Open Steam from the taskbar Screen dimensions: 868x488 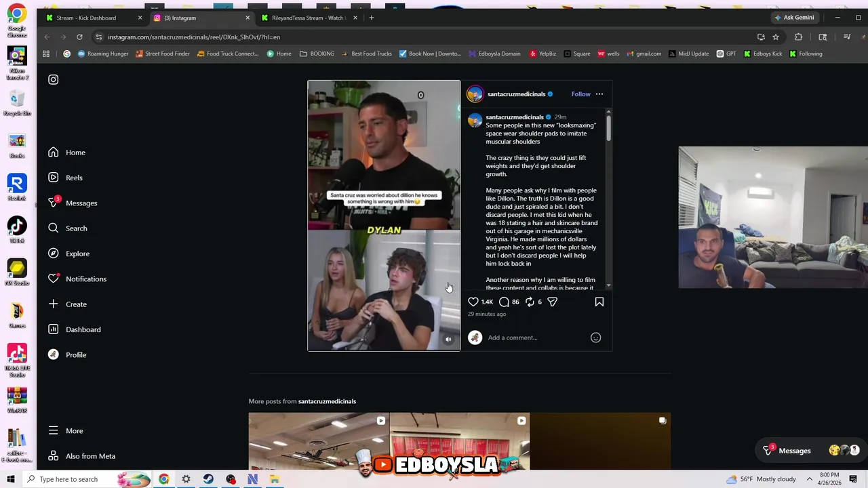coord(208,479)
